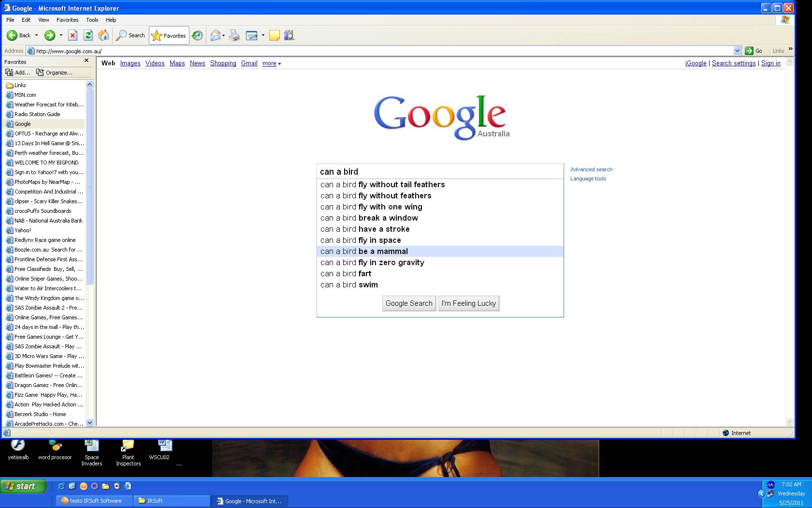The image size is (812, 508).
Task: Expand Google's 'more' services dropdown
Action: tap(271, 63)
